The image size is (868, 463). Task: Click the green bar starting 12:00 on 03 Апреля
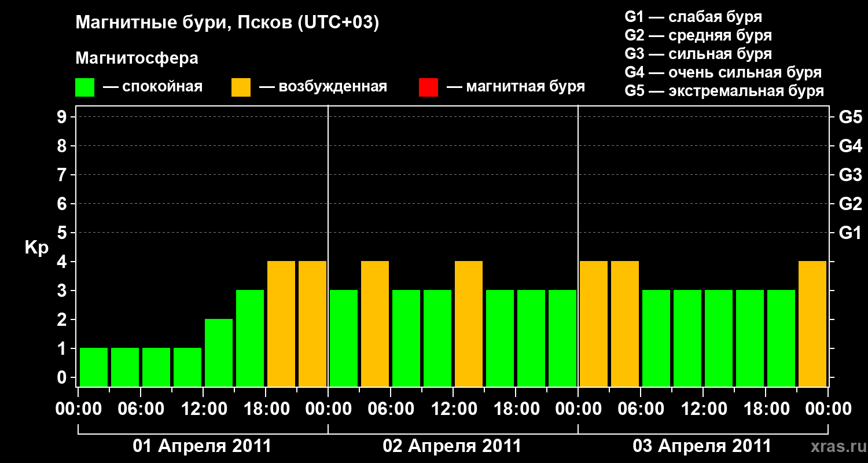(x=719, y=338)
